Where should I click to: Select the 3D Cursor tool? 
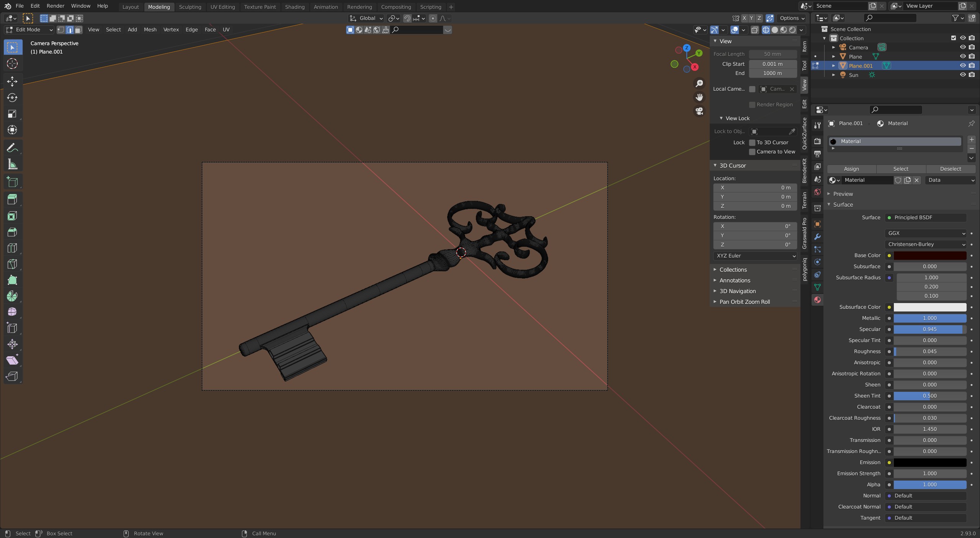12,64
